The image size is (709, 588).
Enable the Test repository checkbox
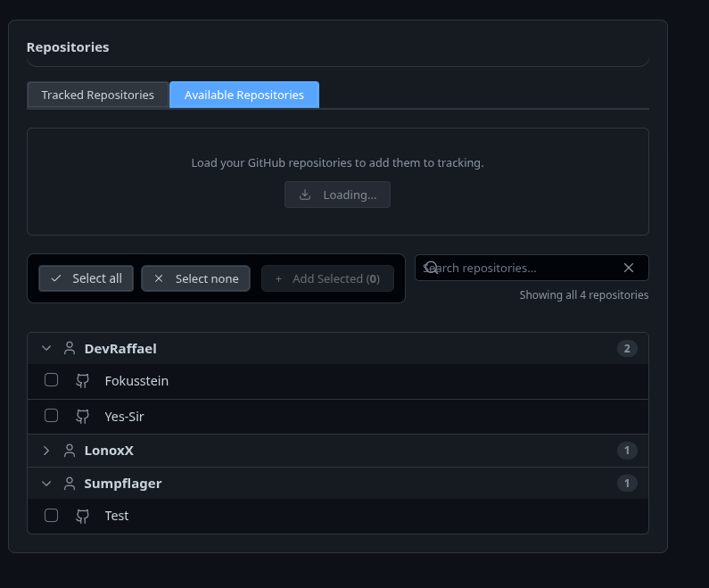[x=51, y=515]
